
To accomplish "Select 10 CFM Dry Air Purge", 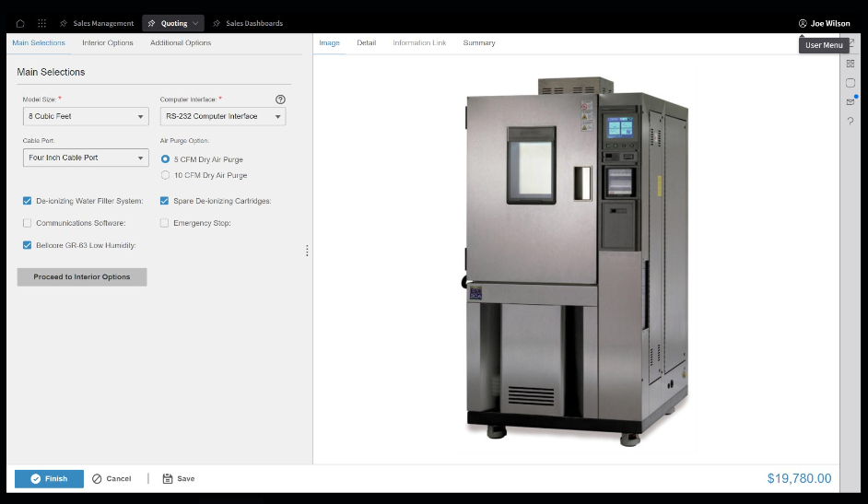I will (x=165, y=175).
